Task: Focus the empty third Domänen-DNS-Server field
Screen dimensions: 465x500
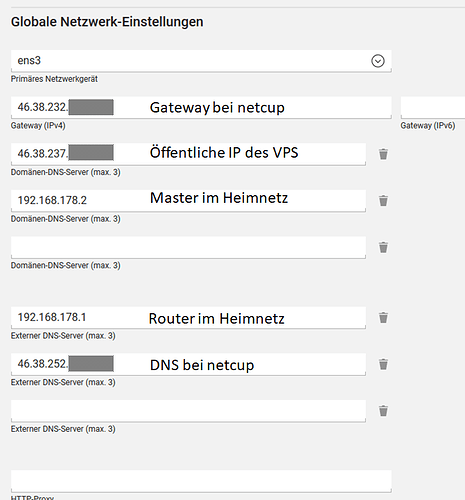Action: coord(188,247)
